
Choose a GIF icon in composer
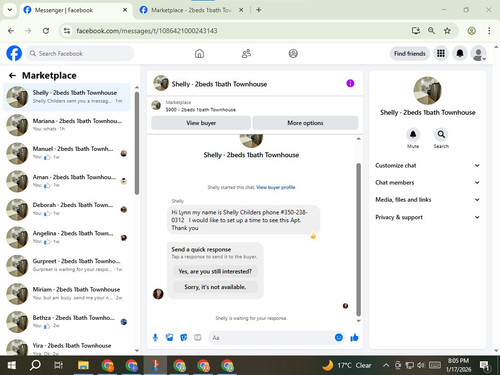click(x=198, y=338)
